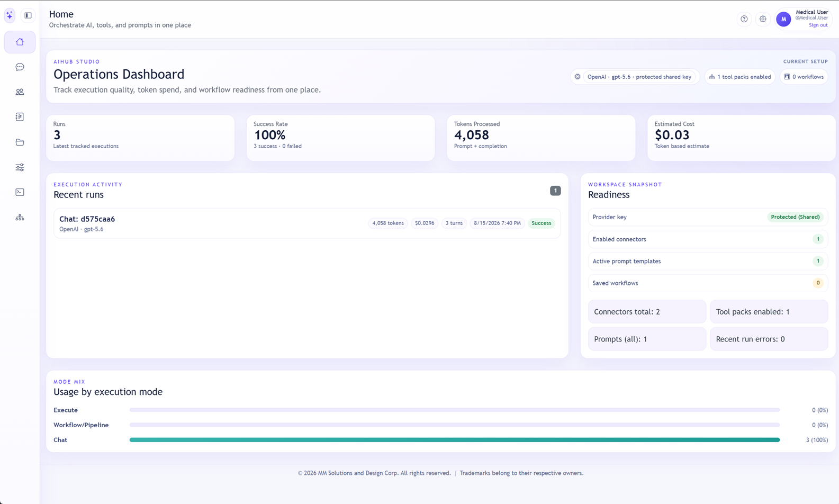Click the 0 workflows chip
839x504 pixels.
(x=804, y=77)
